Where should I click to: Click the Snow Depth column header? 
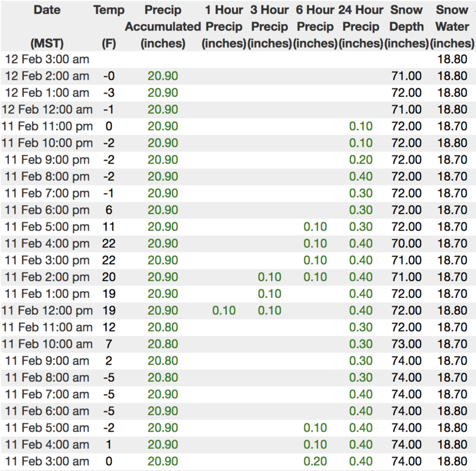(407, 27)
